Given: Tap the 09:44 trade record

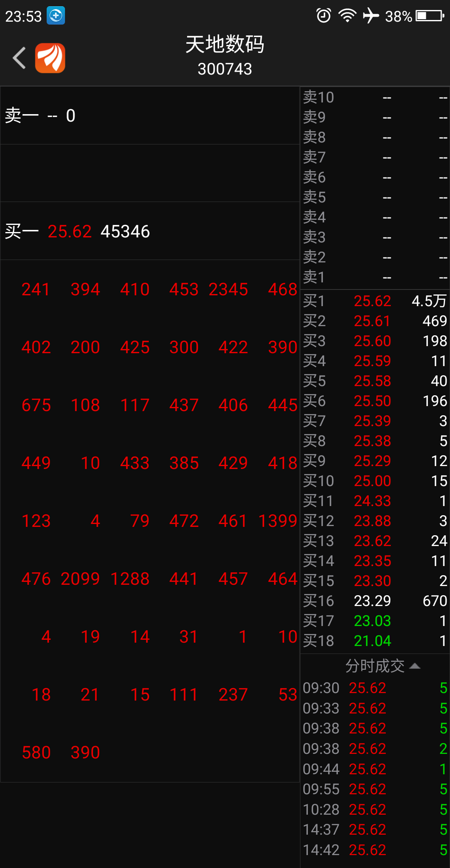Looking at the screenshot, I should tap(375, 769).
